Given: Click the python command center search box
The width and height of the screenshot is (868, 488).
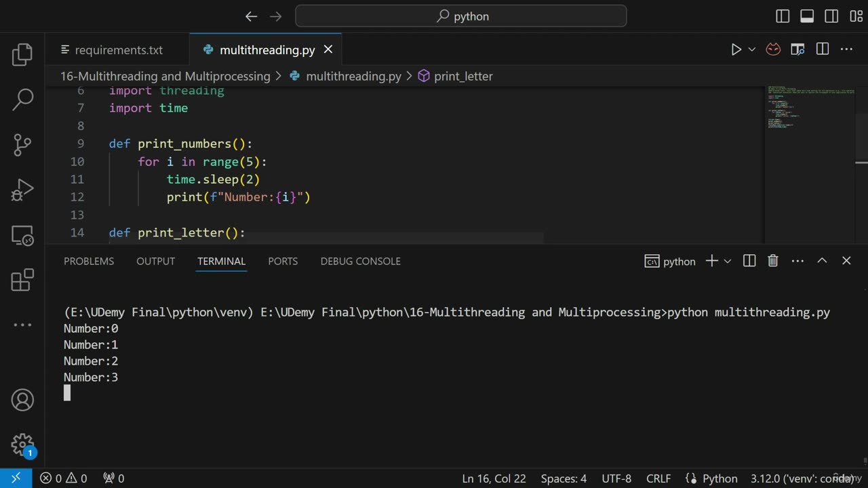Looking at the screenshot, I should tap(461, 16).
